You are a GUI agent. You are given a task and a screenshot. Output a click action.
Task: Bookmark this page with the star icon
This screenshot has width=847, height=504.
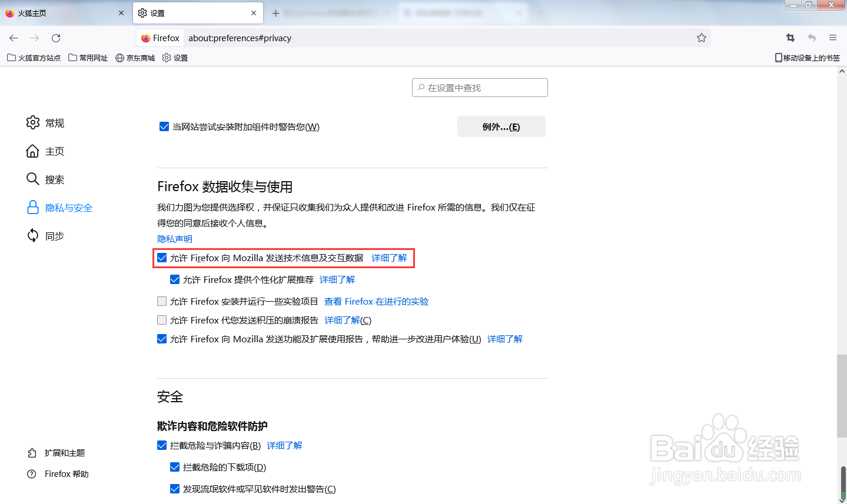click(701, 38)
